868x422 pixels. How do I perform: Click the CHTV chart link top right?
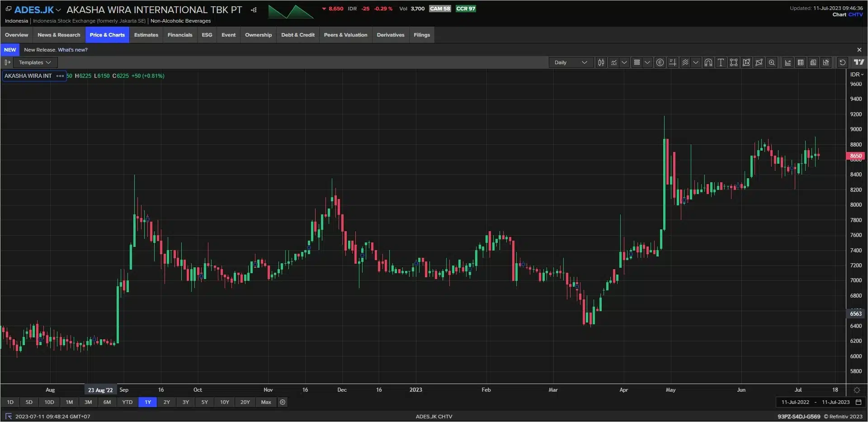point(855,14)
